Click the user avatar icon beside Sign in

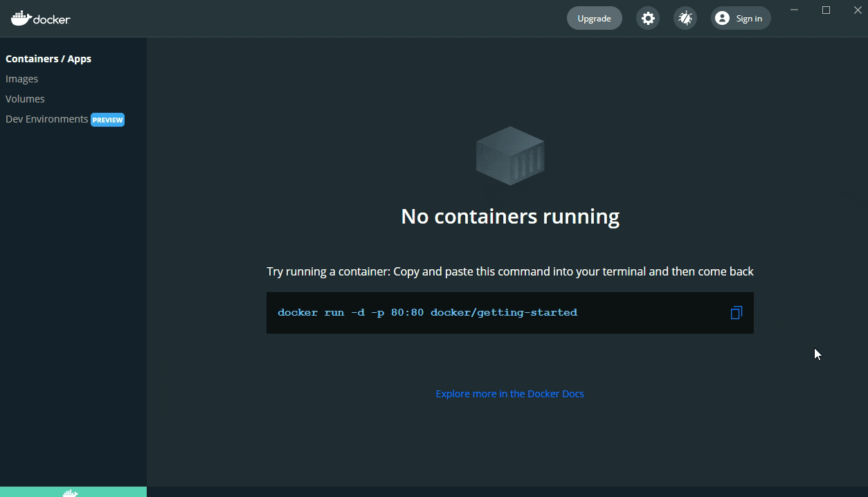[x=722, y=19]
